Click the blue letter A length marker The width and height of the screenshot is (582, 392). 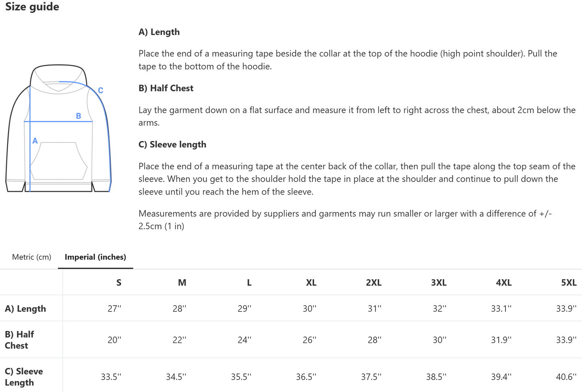35,141
